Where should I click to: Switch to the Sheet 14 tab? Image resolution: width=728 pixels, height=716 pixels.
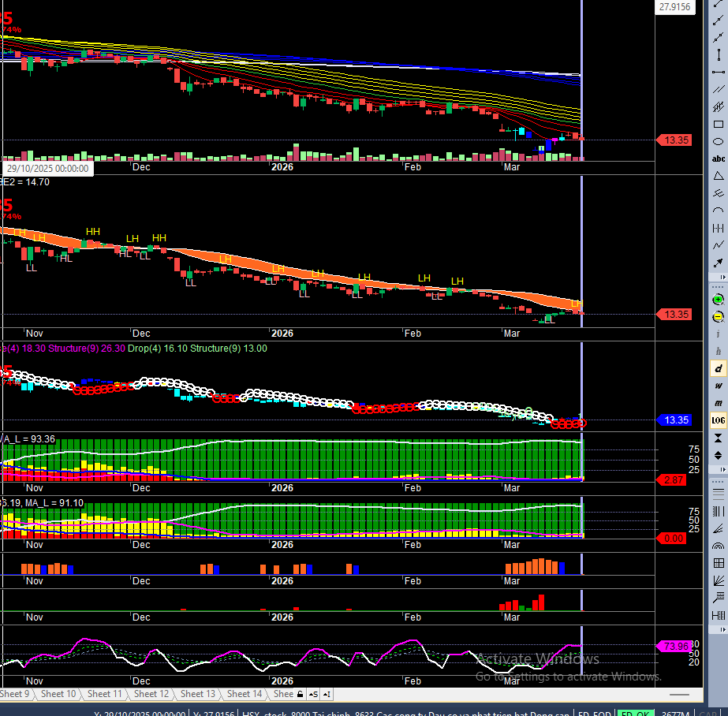click(245, 694)
